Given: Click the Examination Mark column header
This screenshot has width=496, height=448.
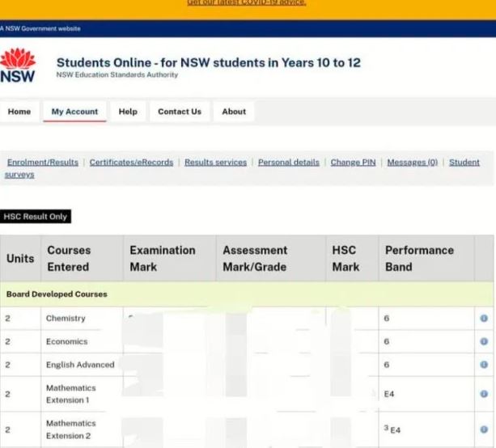Looking at the screenshot, I should pyautogui.click(x=170, y=259).
